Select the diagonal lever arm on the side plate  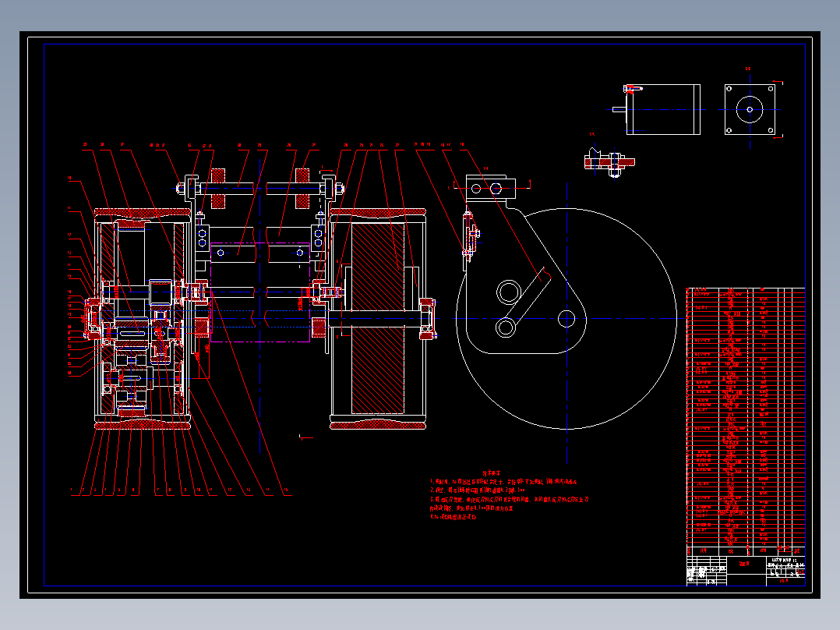click(528, 298)
